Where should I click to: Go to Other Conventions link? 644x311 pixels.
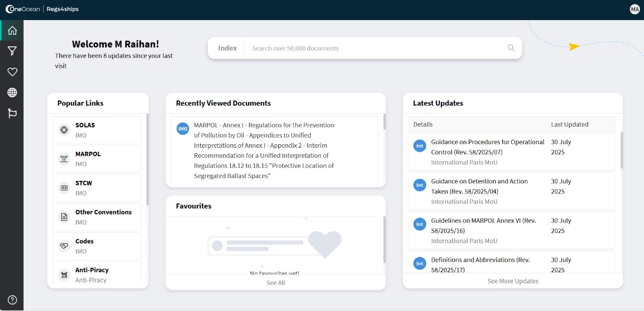[97, 217]
